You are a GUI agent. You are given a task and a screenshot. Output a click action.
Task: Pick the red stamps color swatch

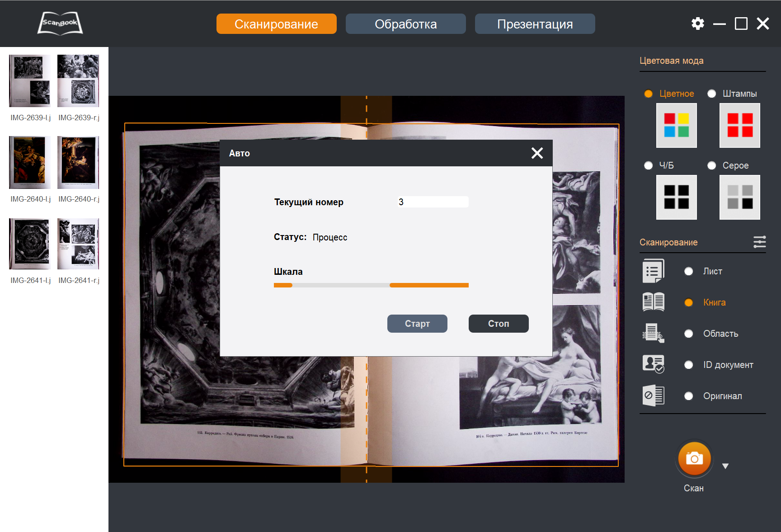(740, 125)
